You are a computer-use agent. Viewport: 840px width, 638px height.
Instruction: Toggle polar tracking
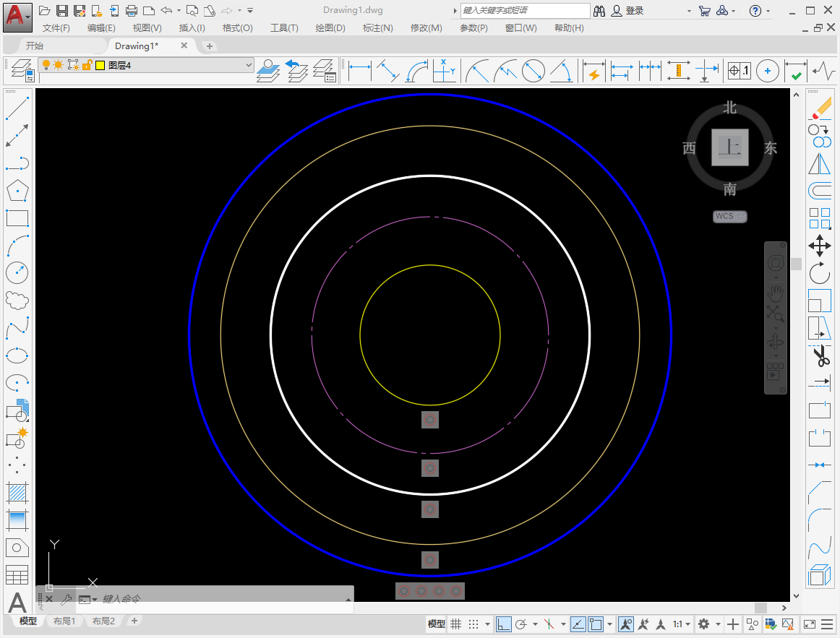520,624
